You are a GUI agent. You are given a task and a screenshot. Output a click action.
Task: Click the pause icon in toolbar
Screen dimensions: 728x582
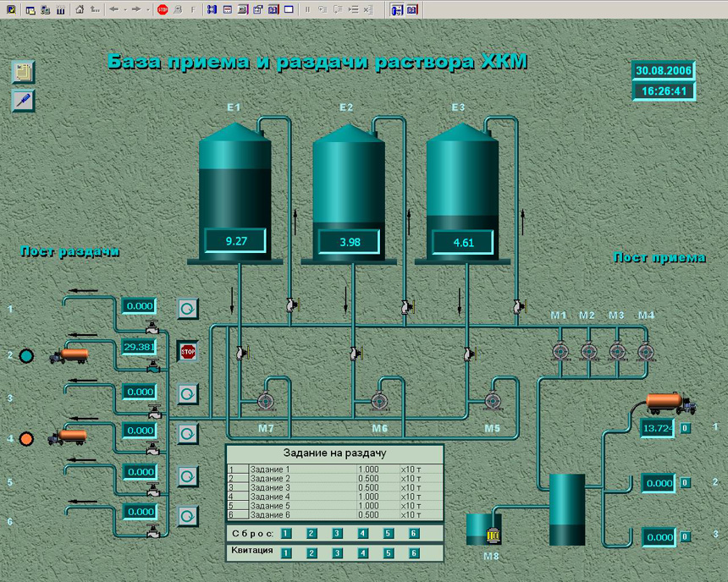tap(307, 9)
